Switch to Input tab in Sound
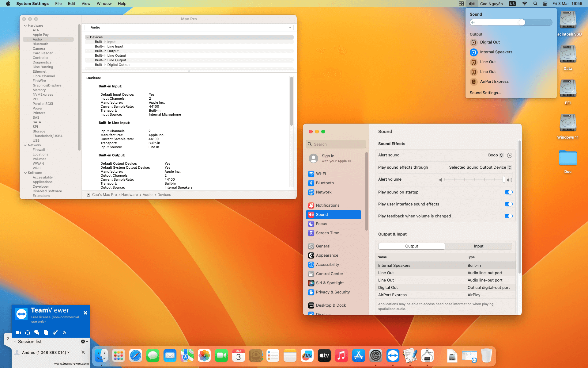The height and width of the screenshot is (368, 588). point(479,246)
